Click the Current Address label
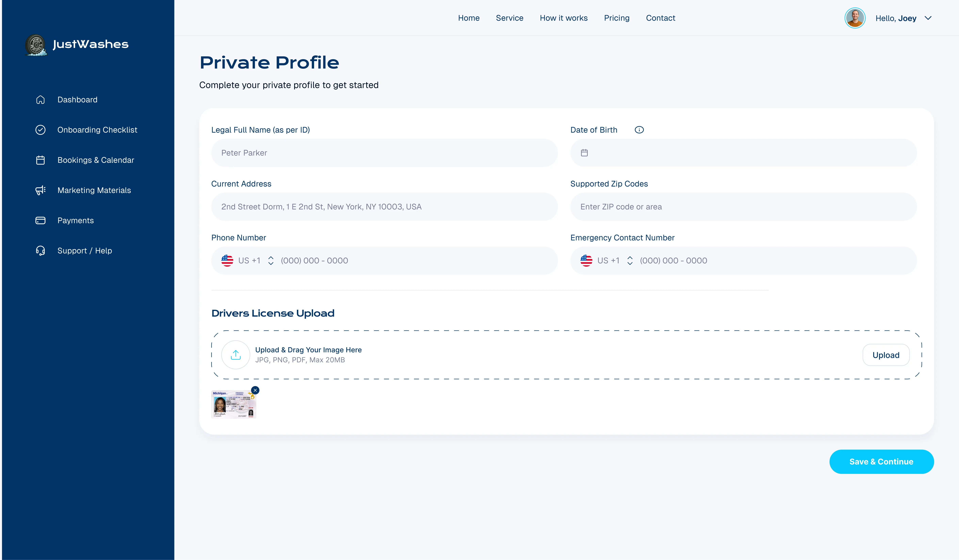 click(x=241, y=184)
